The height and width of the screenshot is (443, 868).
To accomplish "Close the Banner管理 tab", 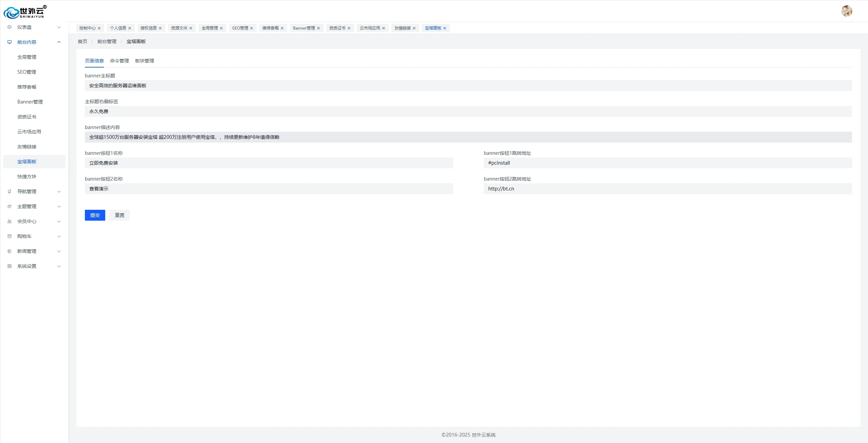I will (x=318, y=28).
